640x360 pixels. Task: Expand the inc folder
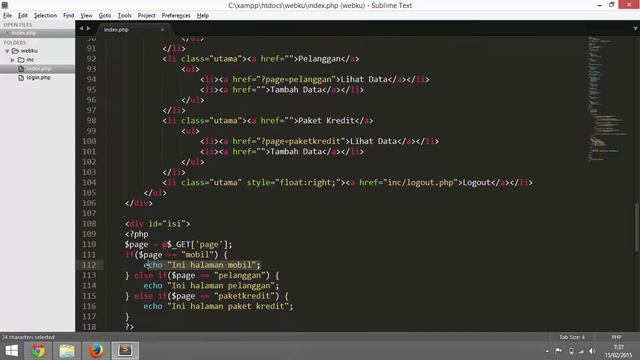click(13, 60)
